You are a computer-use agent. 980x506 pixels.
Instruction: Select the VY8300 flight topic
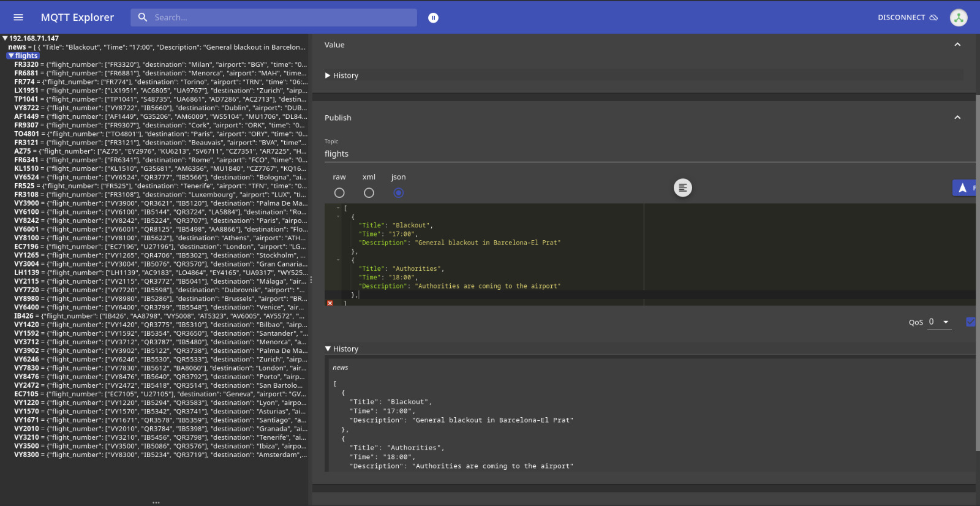pyautogui.click(x=160, y=455)
